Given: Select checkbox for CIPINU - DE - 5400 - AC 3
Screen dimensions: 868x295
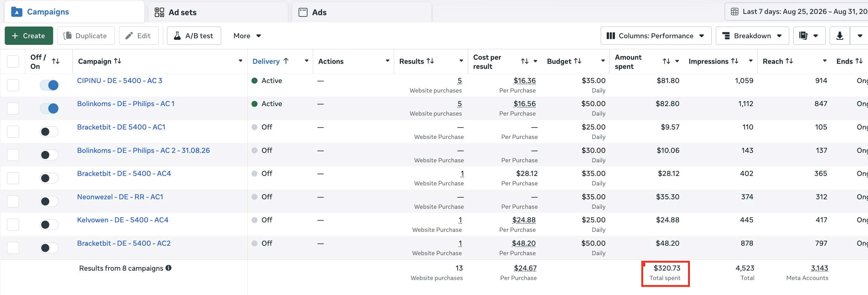Looking at the screenshot, I should click(x=13, y=85).
